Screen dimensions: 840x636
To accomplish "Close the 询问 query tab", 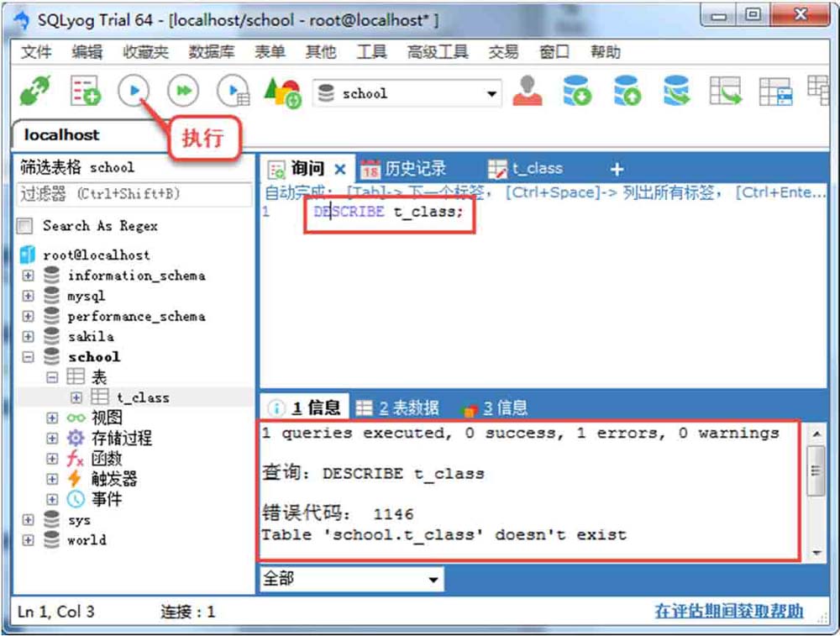I will click(x=339, y=170).
